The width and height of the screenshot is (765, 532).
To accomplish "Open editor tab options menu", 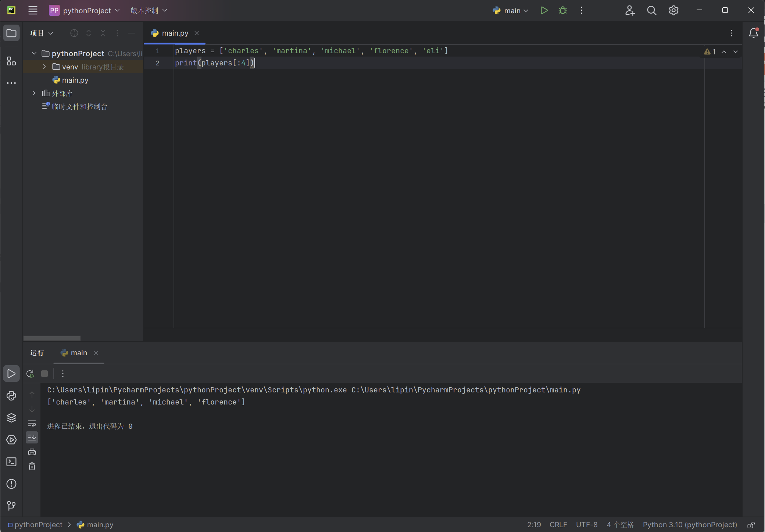I will coord(732,33).
